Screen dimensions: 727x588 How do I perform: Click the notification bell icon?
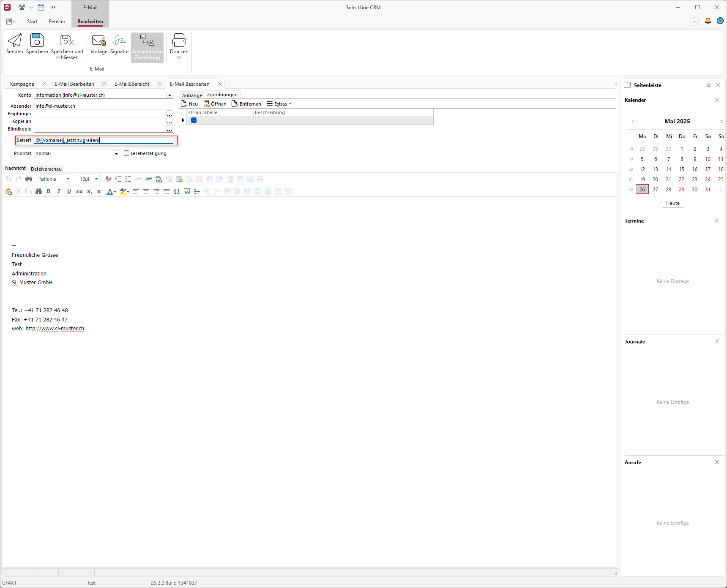point(708,21)
